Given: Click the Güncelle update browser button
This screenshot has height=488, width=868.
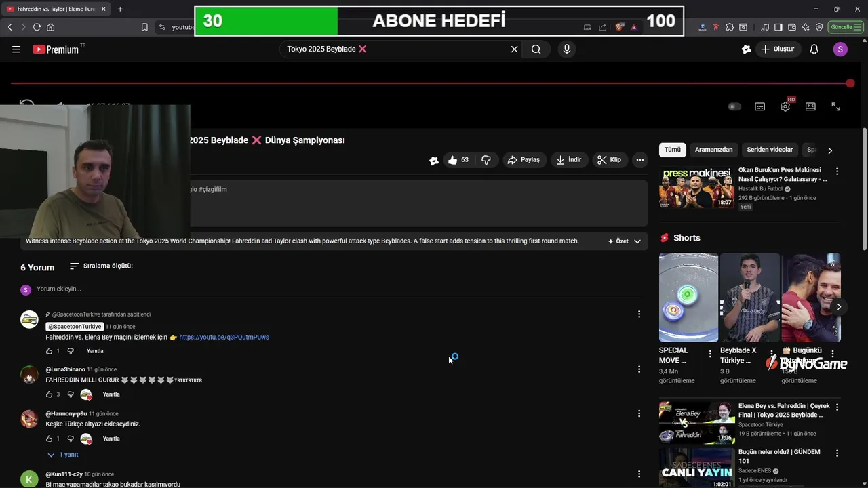Looking at the screenshot, I should point(845,27).
